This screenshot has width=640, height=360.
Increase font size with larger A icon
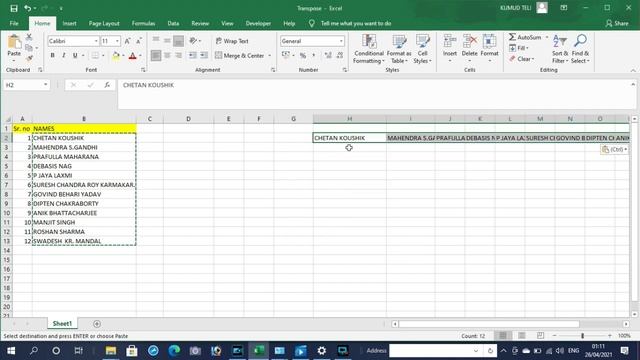click(x=127, y=41)
